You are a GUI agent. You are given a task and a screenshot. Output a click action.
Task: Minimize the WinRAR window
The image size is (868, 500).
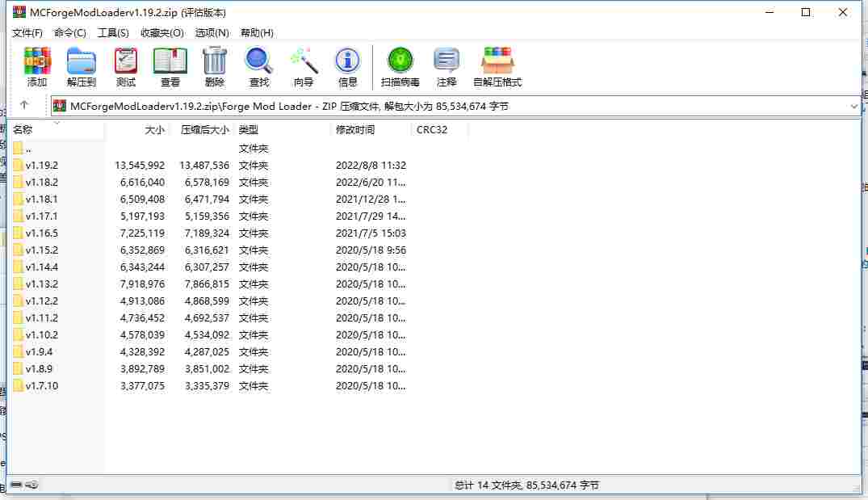pos(769,12)
